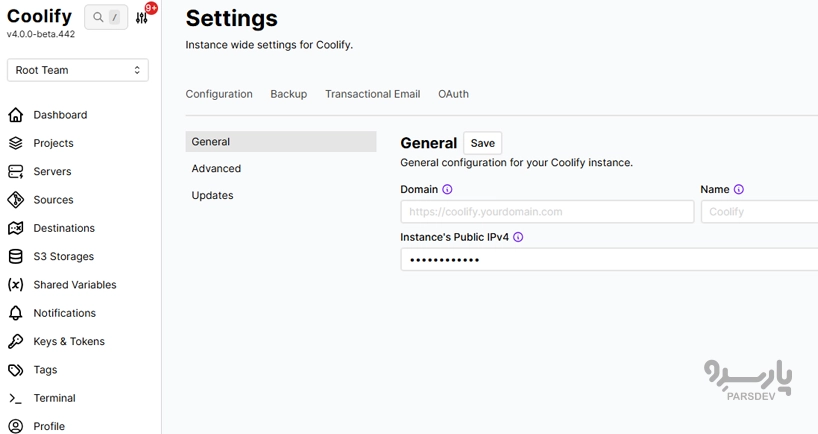The height and width of the screenshot is (434, 818).
Task: Click info icon next to Domain label
Action: coord(447,190)
